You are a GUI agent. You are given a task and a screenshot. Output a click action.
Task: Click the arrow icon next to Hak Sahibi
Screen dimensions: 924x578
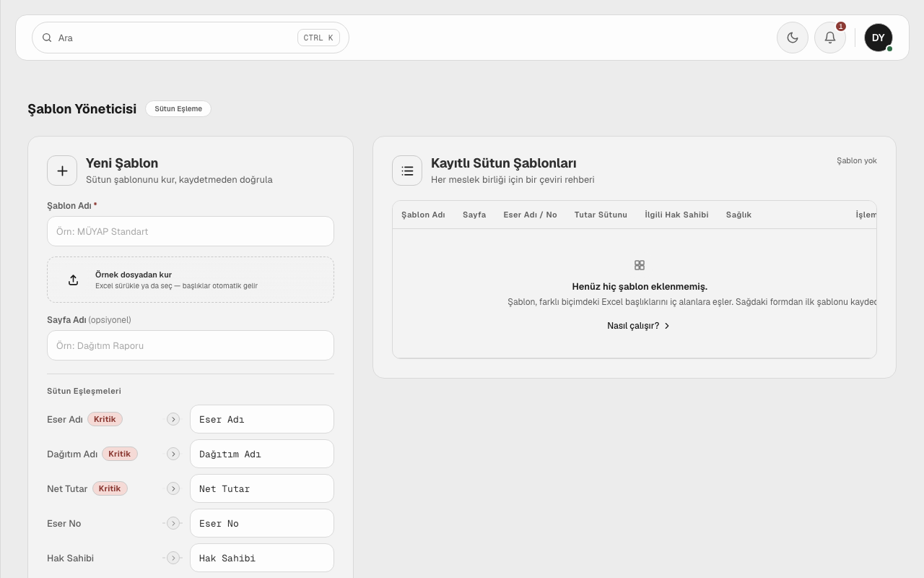[x=173, y=558]
